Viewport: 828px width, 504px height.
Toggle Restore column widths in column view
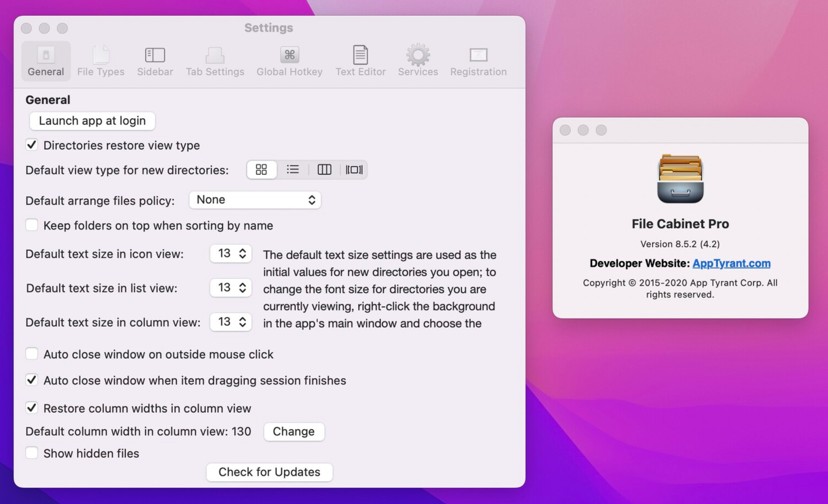pos(32,408)
